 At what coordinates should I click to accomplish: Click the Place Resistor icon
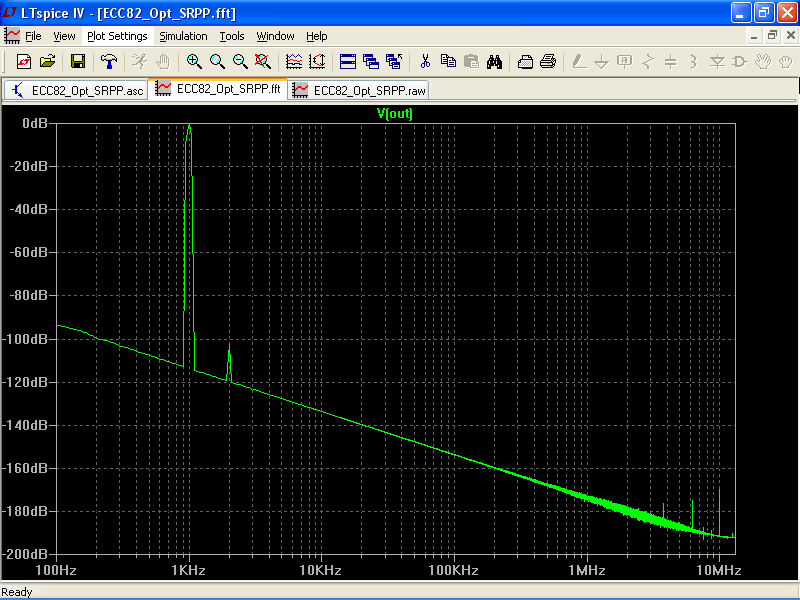[648, 62]
